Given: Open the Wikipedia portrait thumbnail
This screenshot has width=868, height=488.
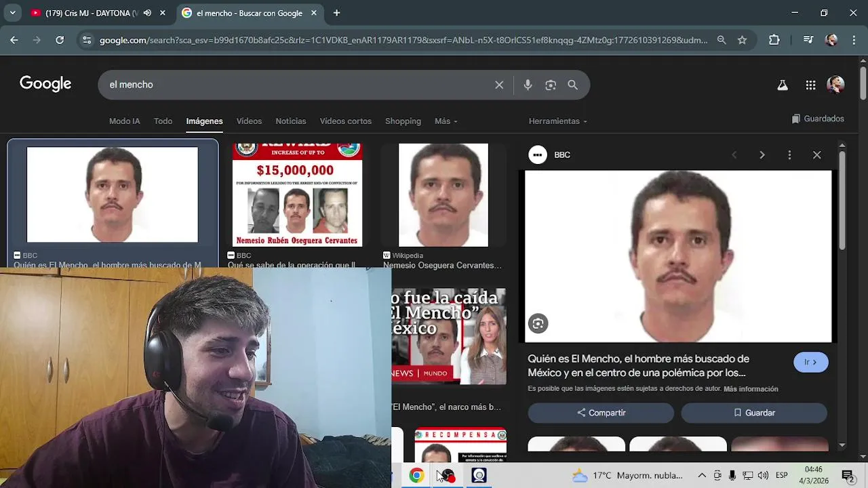Looking at the screenshot, I should point(443,195).
